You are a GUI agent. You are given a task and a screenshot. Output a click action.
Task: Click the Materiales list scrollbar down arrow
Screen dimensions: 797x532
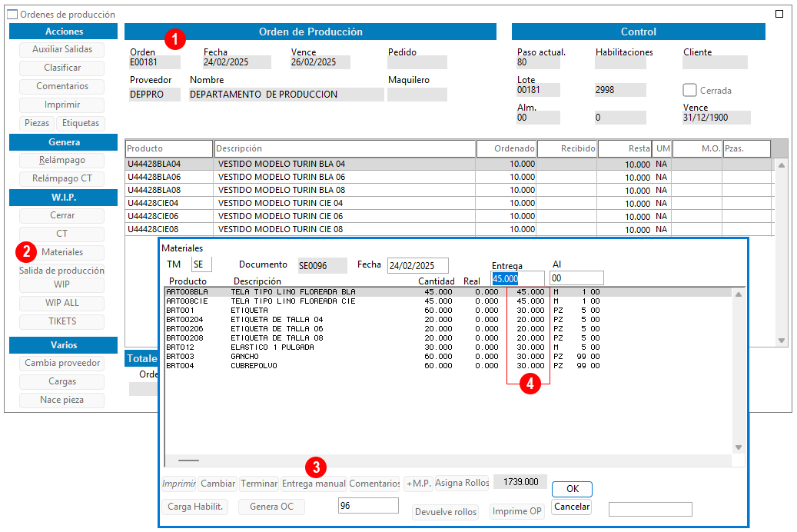(739, 447)
